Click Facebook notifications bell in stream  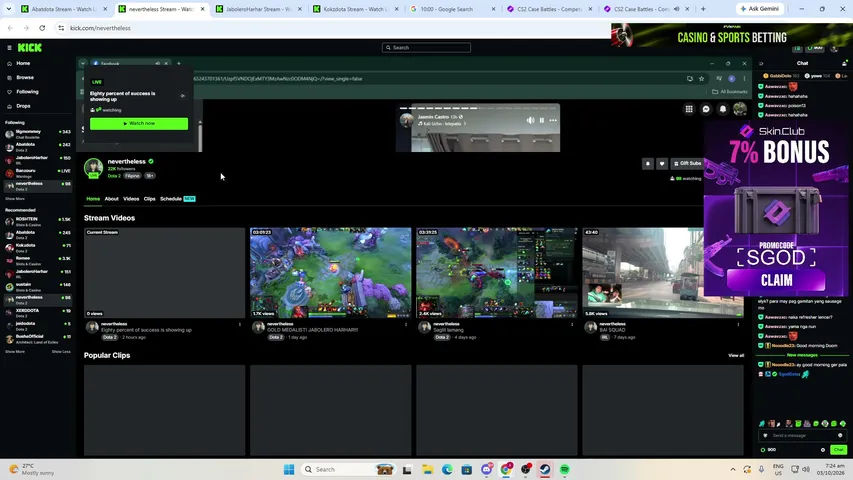[x=723, y=109]
